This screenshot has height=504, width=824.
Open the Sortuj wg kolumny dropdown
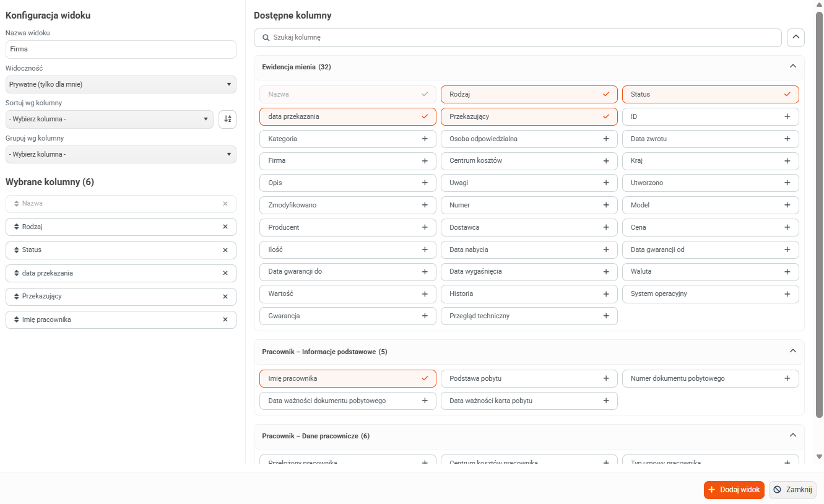[x=110, y=119]
